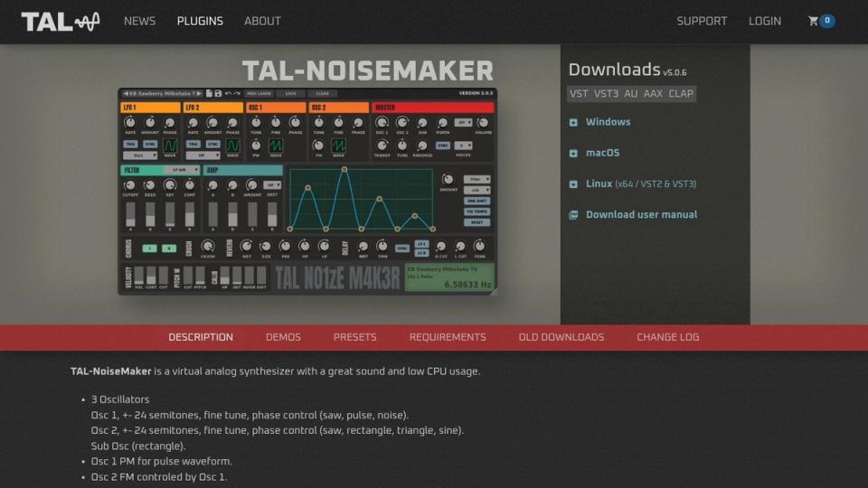Switch to the OLD DOWNLOADS tab
The image size is (868, 488).
[x=561, y=337]
